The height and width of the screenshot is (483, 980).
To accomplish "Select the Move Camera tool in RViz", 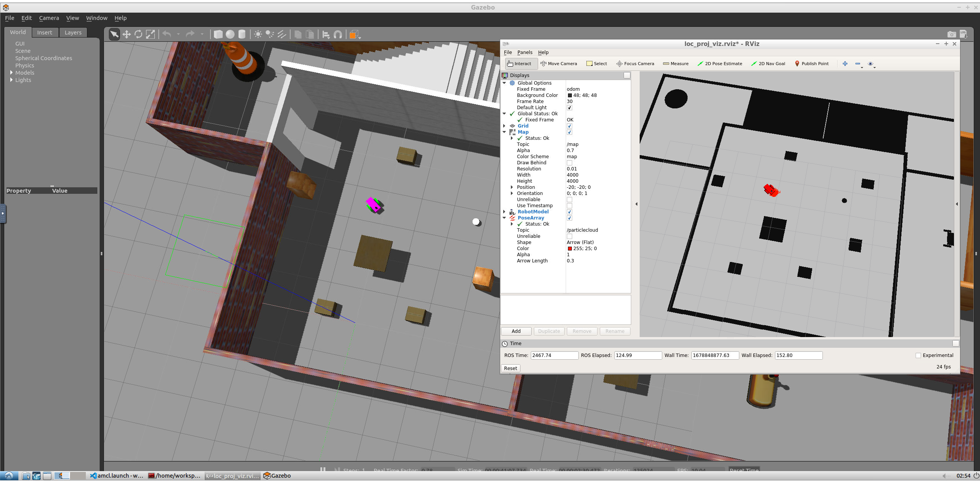I will (558, 64).
